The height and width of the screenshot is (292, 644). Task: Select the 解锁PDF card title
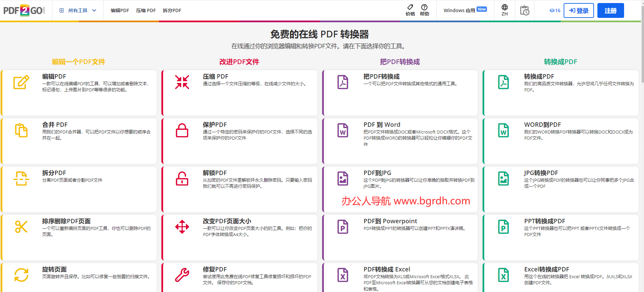point(215,173)
